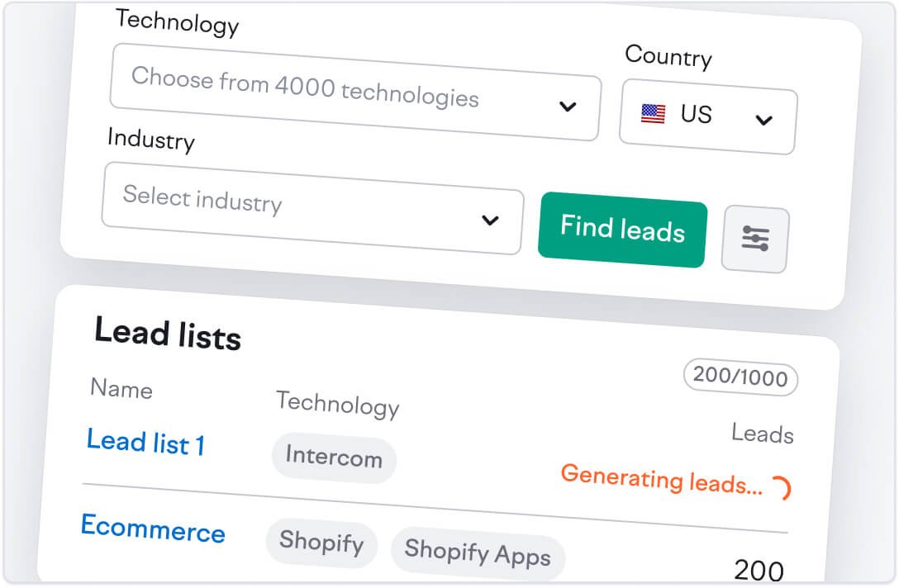
Task: Expand the Select industry dropdown arrow
Action: pyautogui.click(x=490, y=220)
